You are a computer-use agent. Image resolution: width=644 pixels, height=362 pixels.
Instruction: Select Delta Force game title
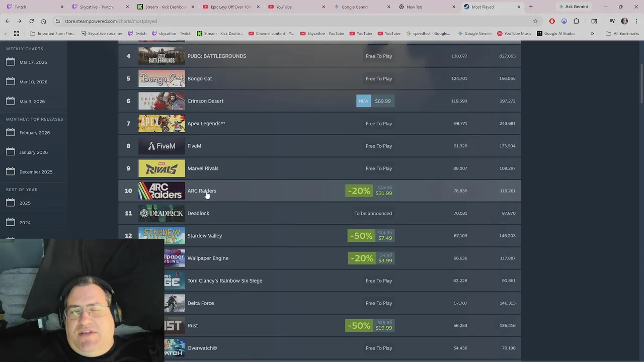201,303
